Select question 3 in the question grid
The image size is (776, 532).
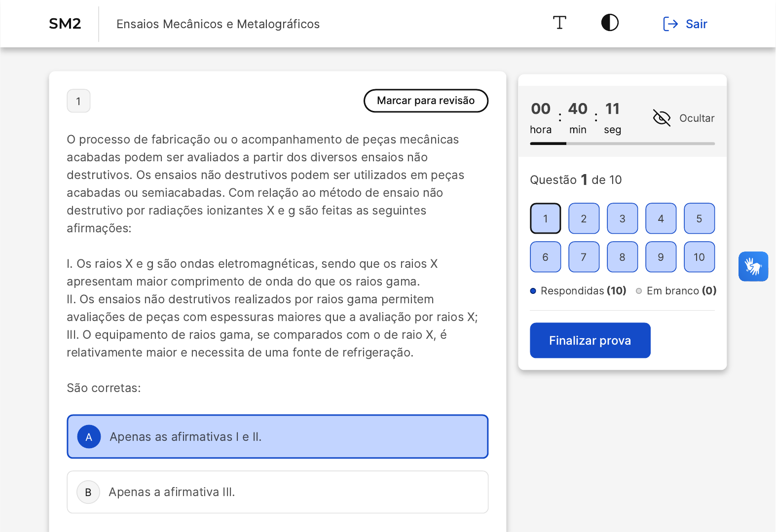tap(622, 218)
